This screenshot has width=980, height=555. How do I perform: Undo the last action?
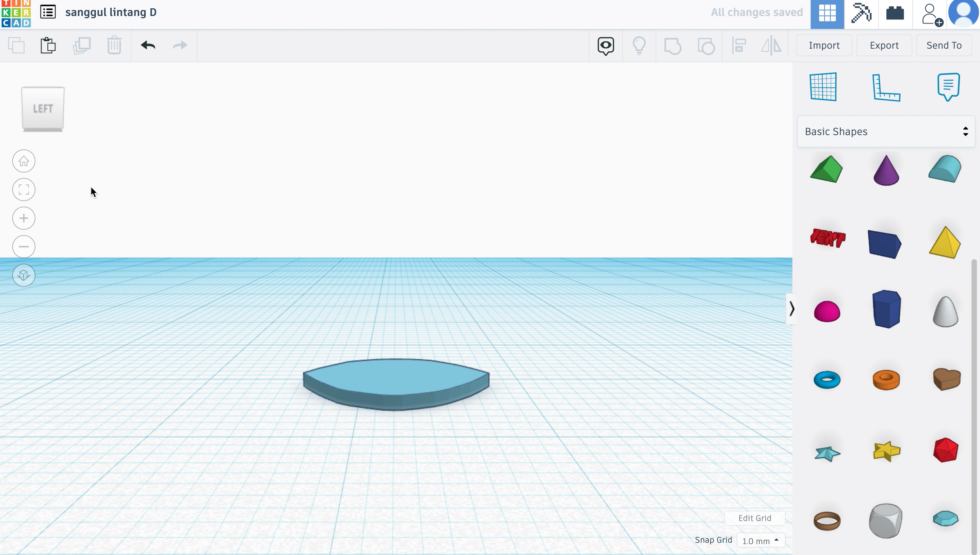click(x=148, y=45)
